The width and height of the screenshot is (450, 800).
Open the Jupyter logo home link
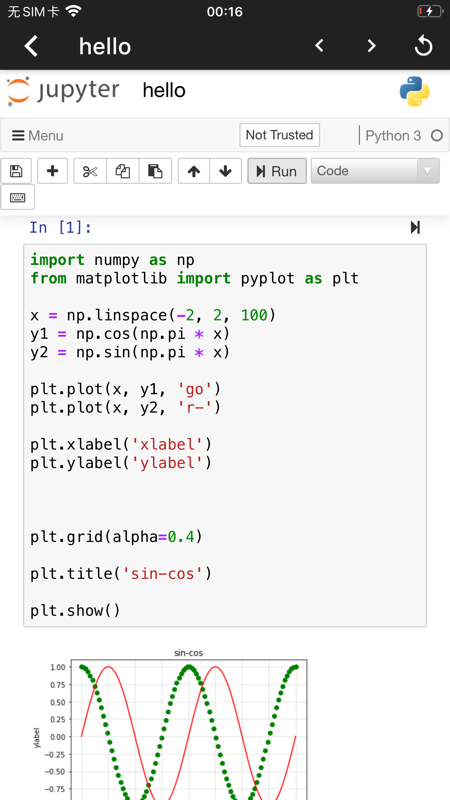tap(63, 91)
